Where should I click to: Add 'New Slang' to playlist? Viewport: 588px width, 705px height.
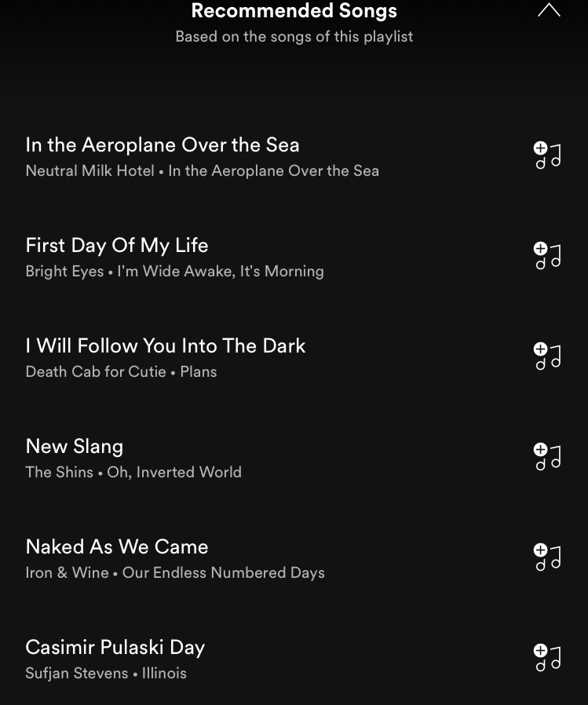547,457
